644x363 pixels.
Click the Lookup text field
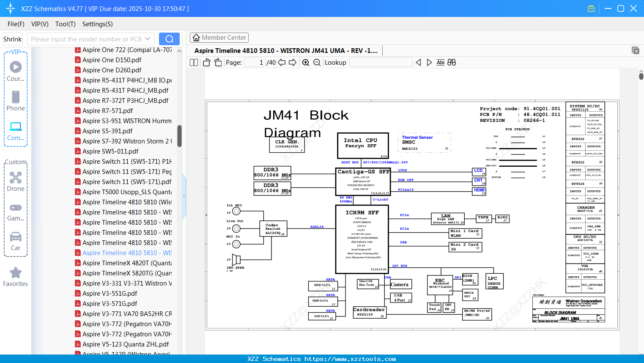381,63
